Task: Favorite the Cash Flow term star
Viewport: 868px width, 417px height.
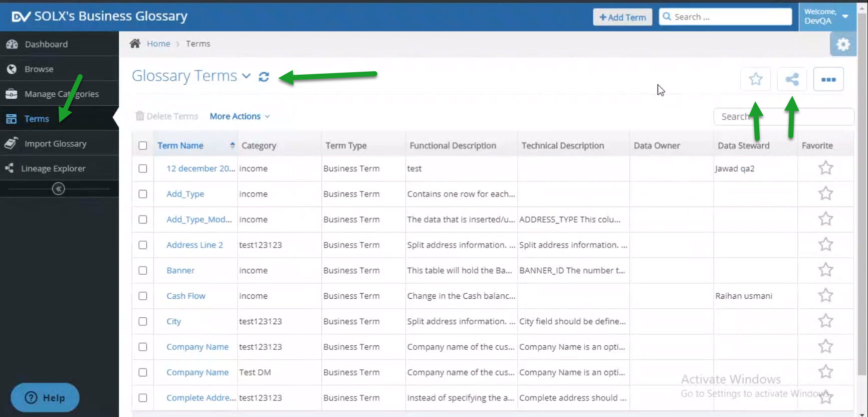Action: 825,296
